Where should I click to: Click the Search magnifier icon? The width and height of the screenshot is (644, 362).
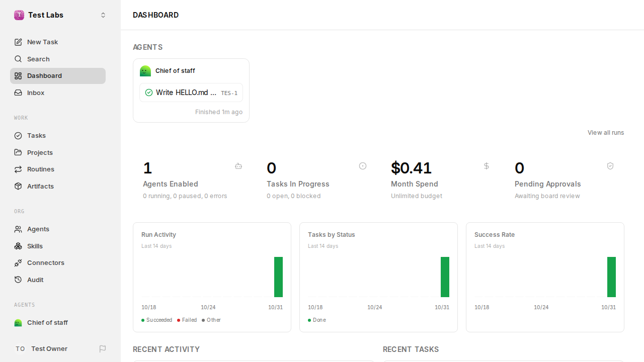[18, 59]
